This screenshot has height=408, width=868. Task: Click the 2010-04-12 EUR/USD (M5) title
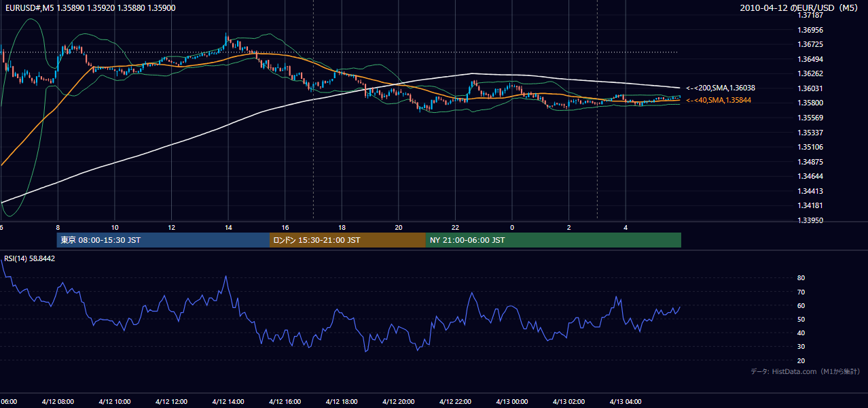pyautogui.click(x=799, y=7)
